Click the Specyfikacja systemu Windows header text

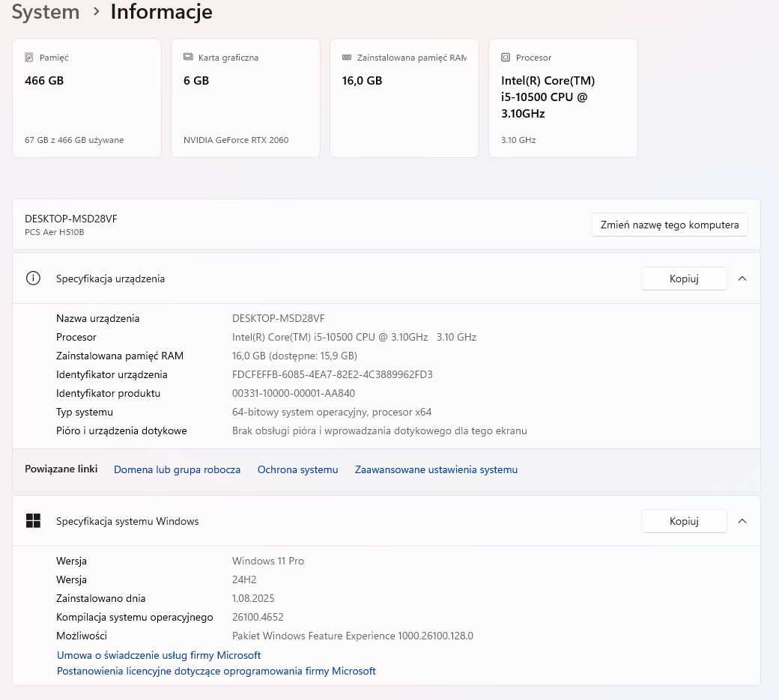pyautogui.click(x=127, y=521)
